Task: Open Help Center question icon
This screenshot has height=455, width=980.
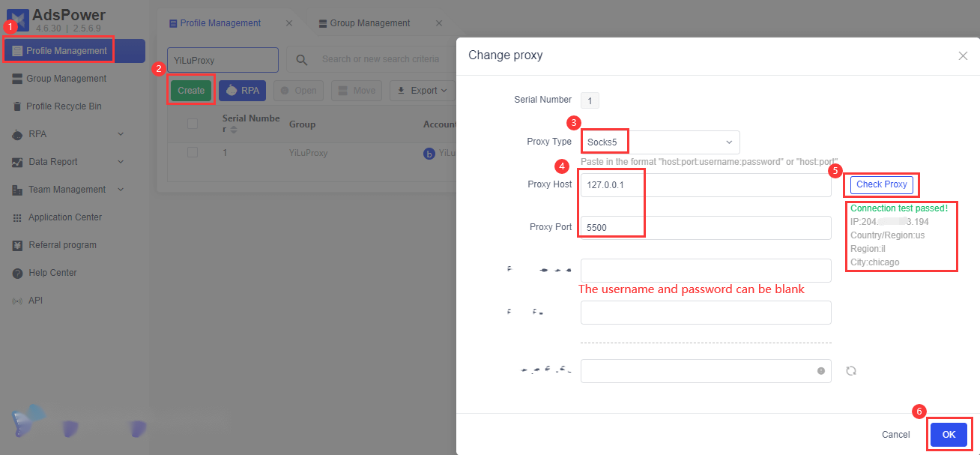Action: [x=17, y=273]
